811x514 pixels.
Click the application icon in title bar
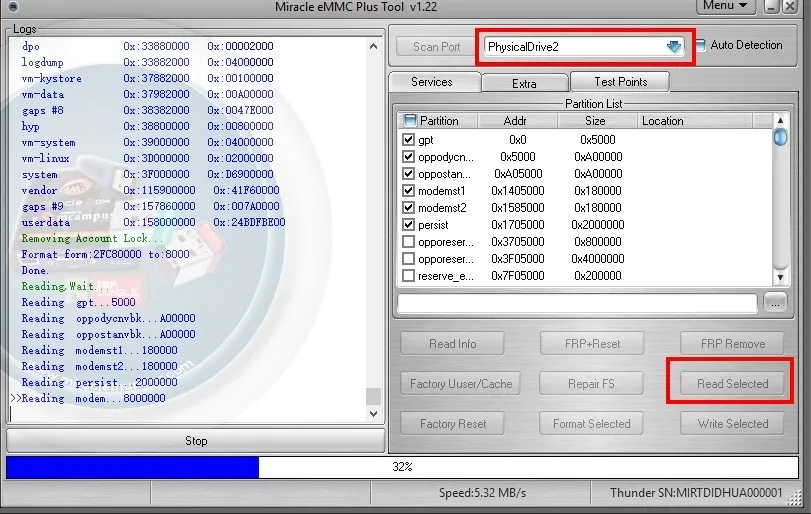click(x=13, y=6)
